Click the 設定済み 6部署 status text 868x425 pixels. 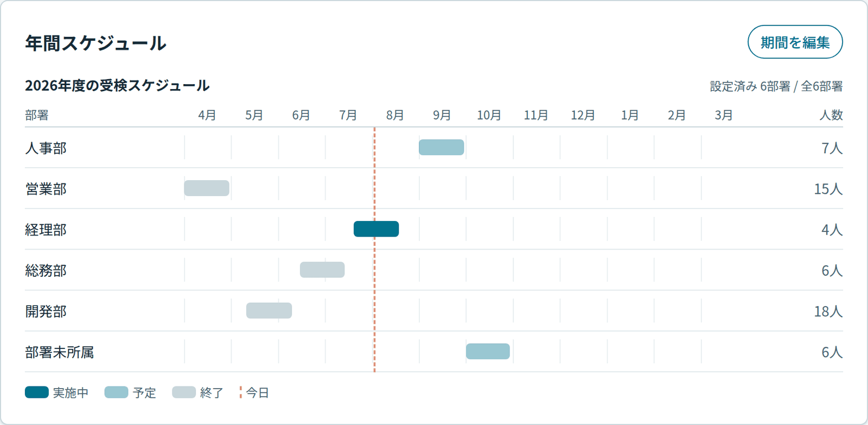750,86
